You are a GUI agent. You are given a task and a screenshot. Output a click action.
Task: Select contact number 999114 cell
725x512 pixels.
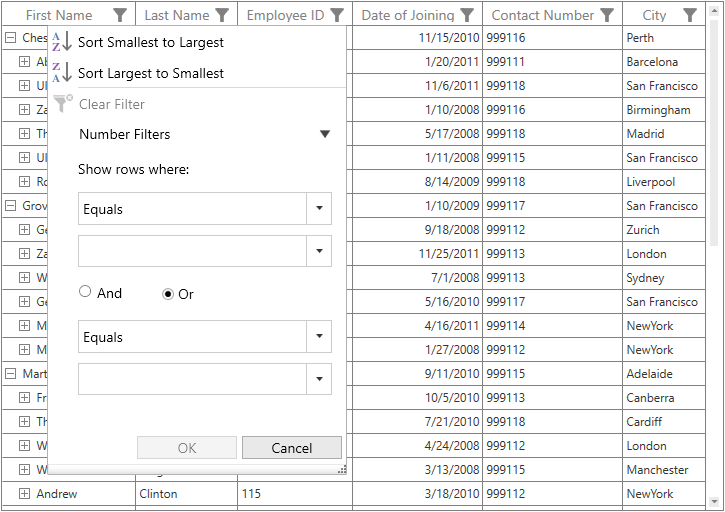point(553,326)
